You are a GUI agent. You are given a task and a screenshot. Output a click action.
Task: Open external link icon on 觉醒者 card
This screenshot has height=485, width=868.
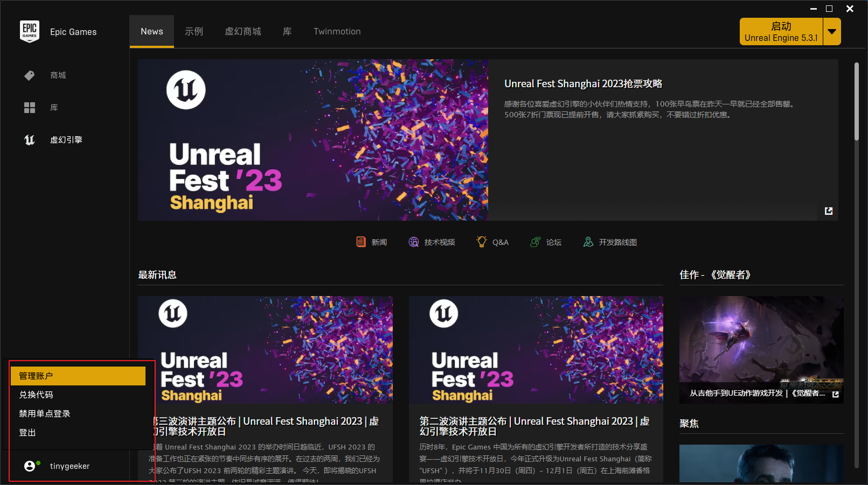pyautogui.click(x=836, y=394)
